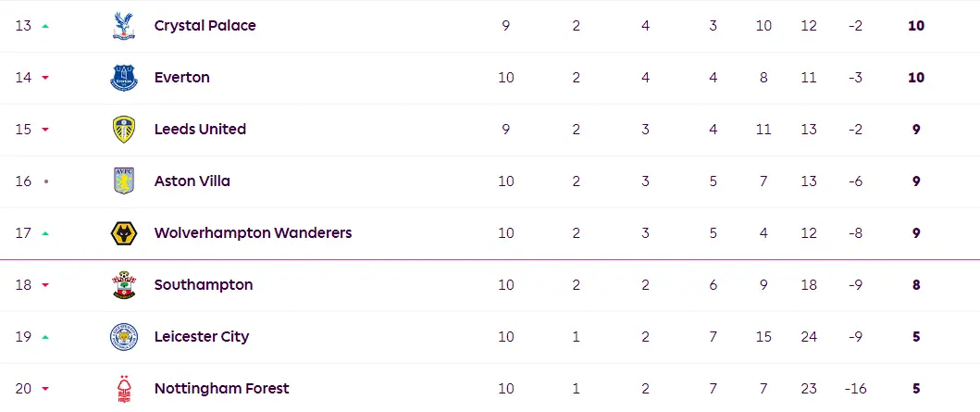Open the Crystal Palace team link

coord(205,26)
